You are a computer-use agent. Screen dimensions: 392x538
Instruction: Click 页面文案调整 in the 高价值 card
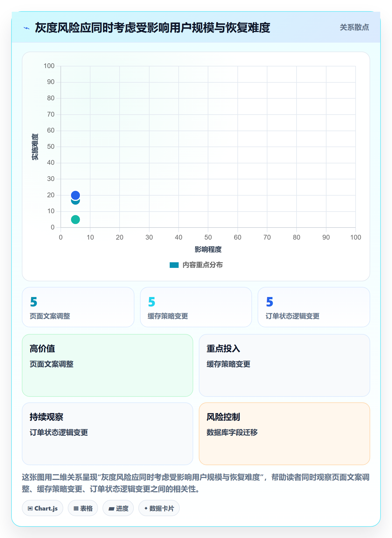click(x=52, y=364)
